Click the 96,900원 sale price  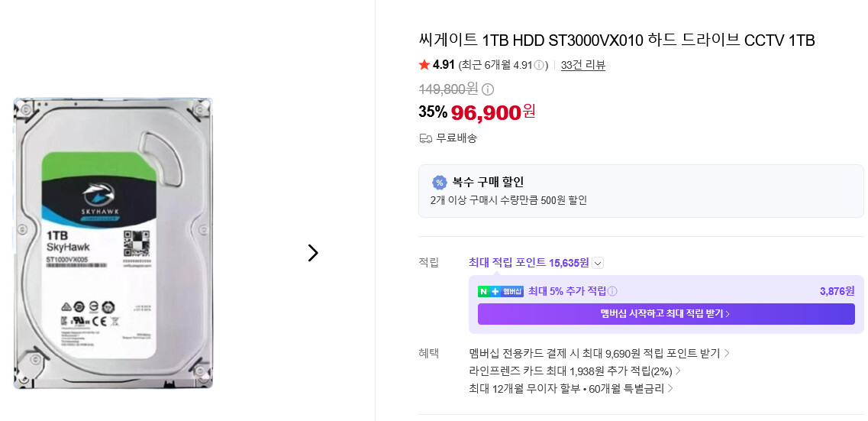(x=493, y=112)
